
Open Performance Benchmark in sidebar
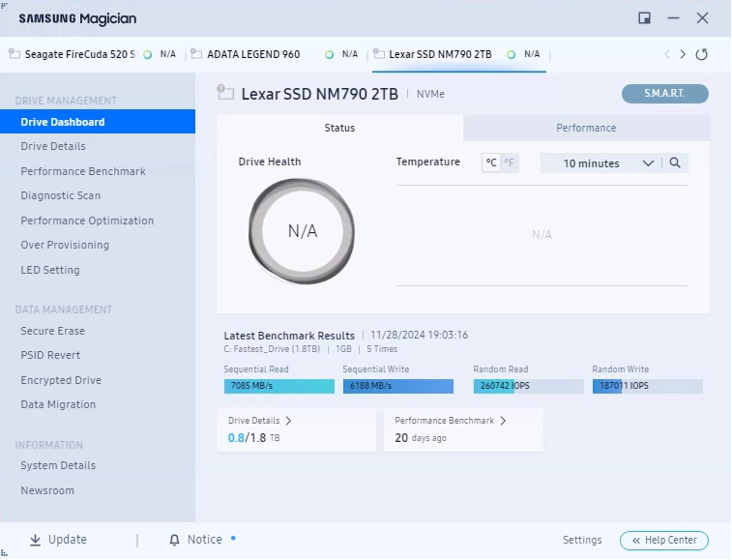pos(83,171)
